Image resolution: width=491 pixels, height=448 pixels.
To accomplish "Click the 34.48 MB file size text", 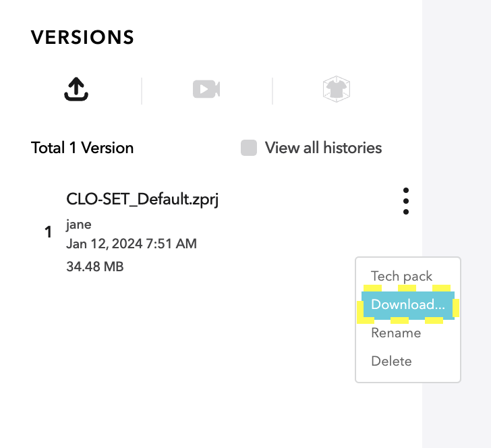I will [95, 267].
